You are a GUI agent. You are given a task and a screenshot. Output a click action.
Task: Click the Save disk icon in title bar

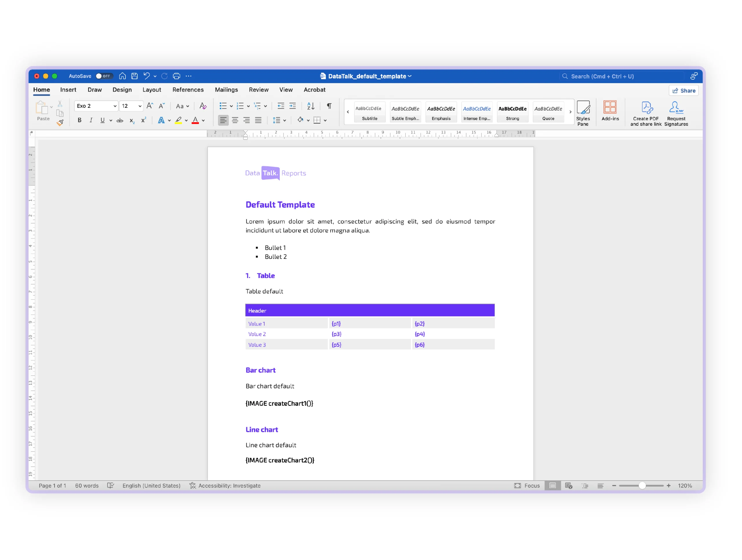(134, 76)
